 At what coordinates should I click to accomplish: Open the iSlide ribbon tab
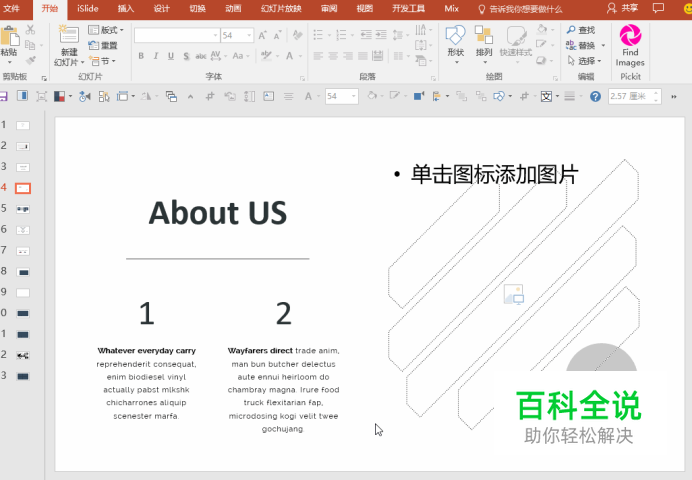[87, 8]
